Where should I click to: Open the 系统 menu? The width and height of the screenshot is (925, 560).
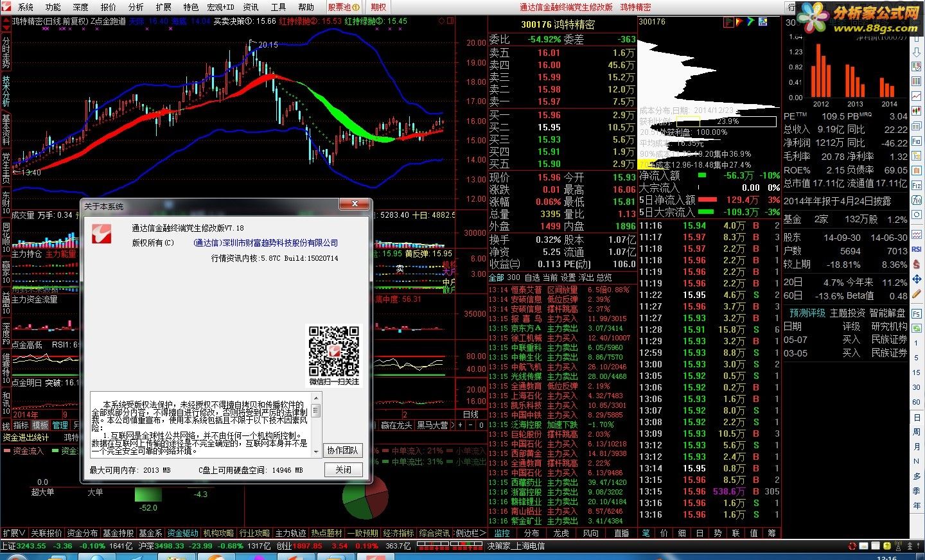[x=26, y=7]
